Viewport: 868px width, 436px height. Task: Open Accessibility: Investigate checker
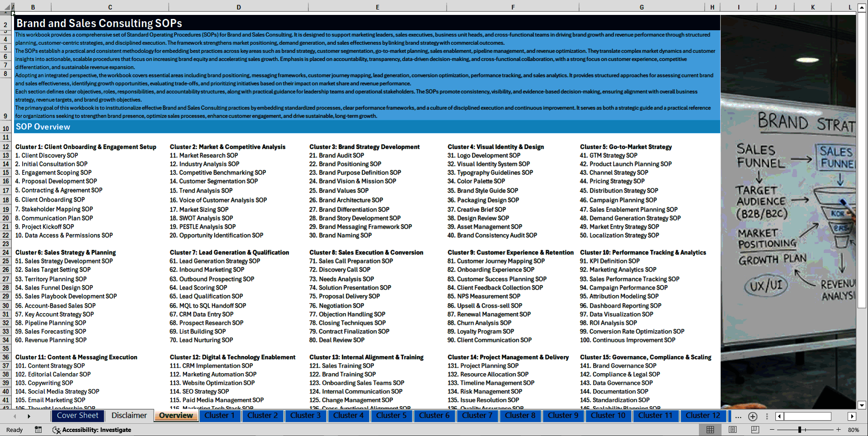tap(92, 430)
